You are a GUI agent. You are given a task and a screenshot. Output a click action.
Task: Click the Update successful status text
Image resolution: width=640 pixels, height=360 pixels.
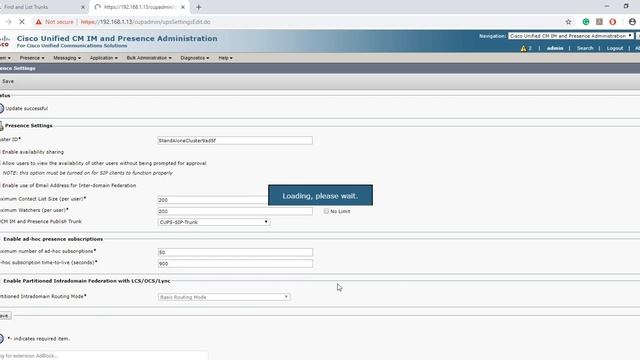click(27, 109)
